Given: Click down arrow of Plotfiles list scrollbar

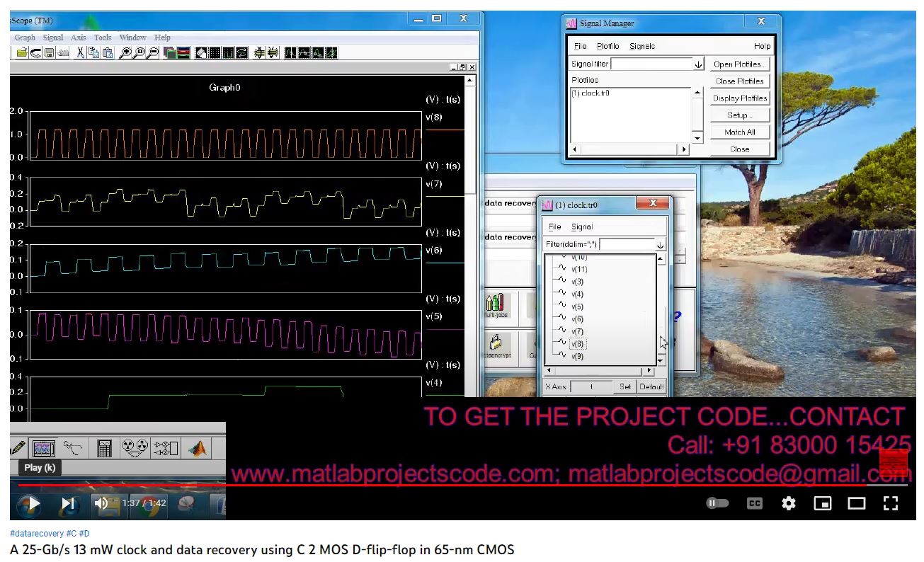Looking at the screenshot, I should (x=697, y=138).
